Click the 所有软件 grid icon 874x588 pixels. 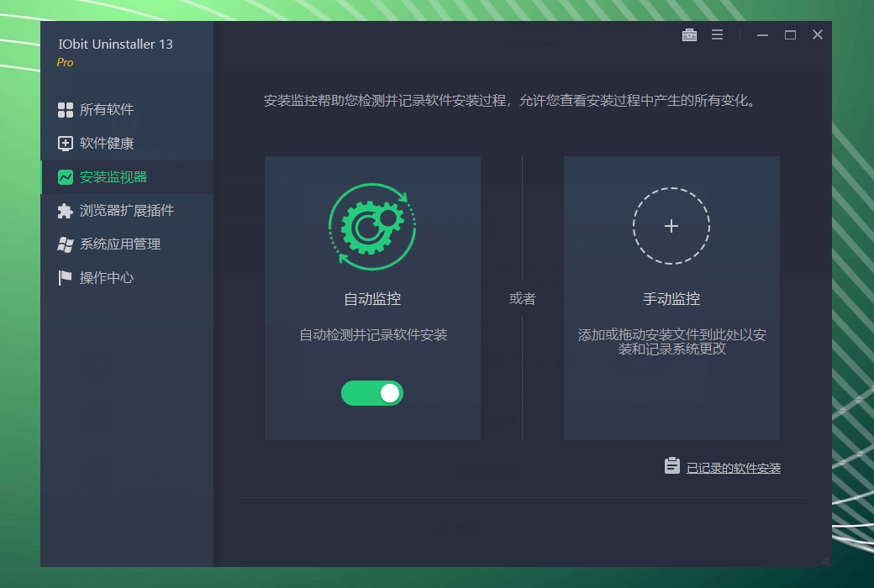click(66, 110)
